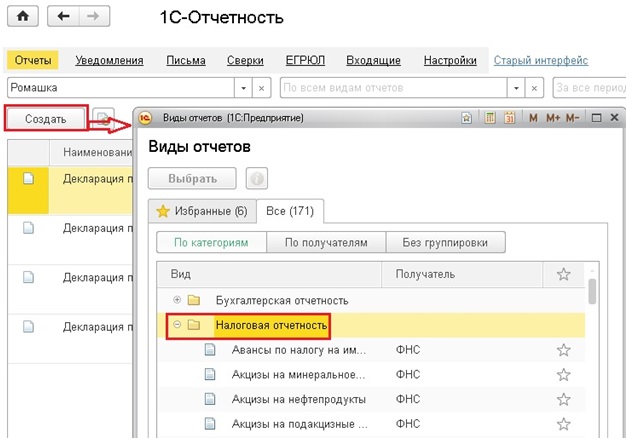The height and width of the screenshot is (440, 627).
Task: Open the Отчеты tab
Action: coord(33,60)
